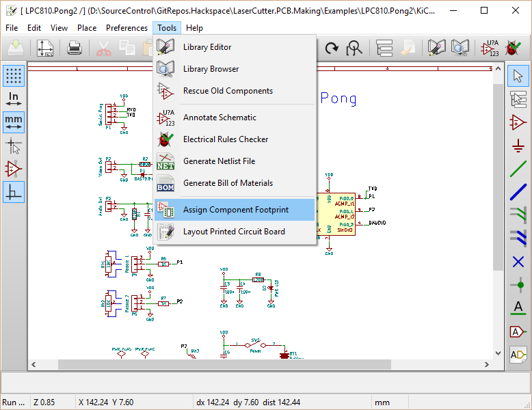Select Generate Bill of Materials entry

pos(235,183)
